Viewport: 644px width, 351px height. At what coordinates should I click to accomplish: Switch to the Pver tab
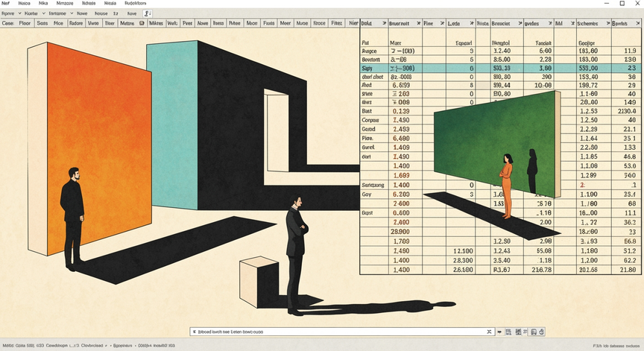click(x=187, y=23)
